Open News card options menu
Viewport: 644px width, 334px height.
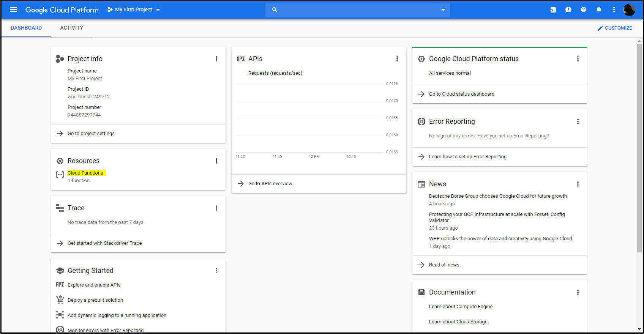pyautogui.click(x=578, y=184)
